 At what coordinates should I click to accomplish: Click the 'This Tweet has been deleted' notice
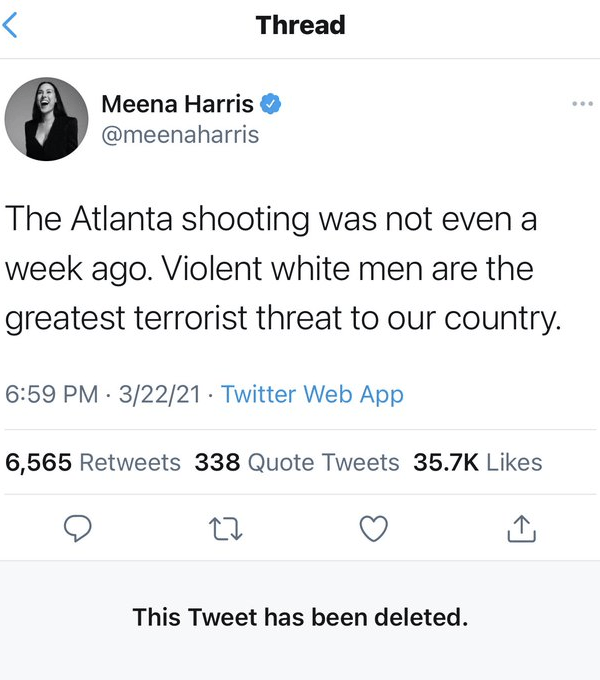coord(300,617)
